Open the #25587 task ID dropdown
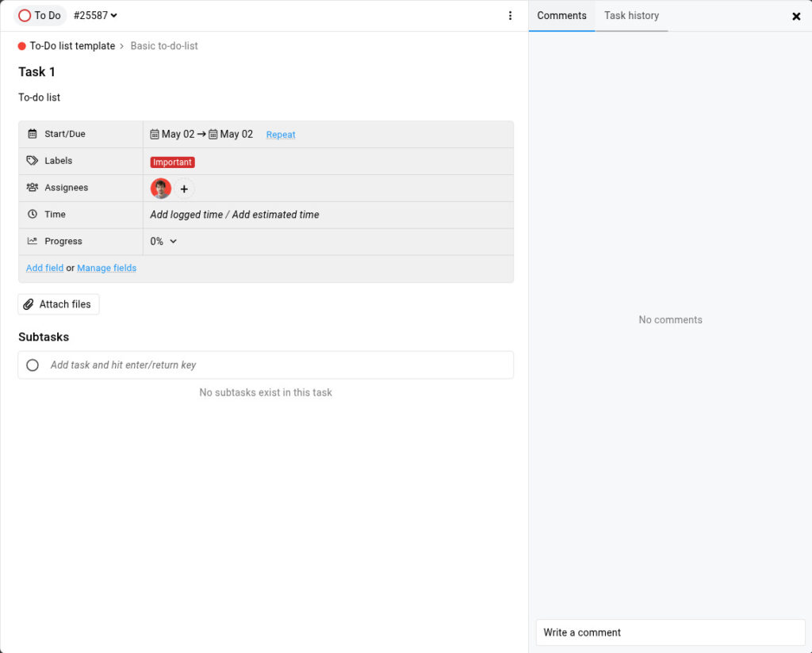The height and width of the screenshot is (653, 812). 95,16
